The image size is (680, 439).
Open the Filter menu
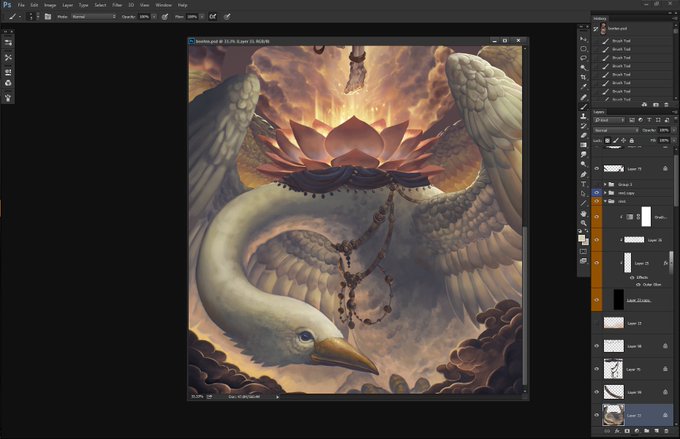tap(117, 5)
